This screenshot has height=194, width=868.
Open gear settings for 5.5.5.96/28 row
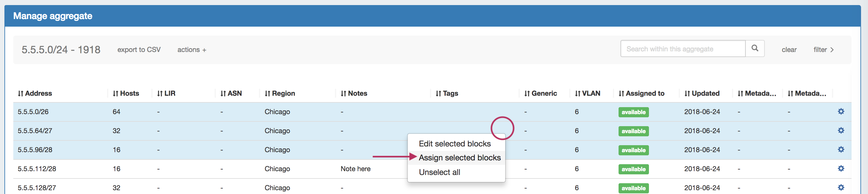[841, 150]
